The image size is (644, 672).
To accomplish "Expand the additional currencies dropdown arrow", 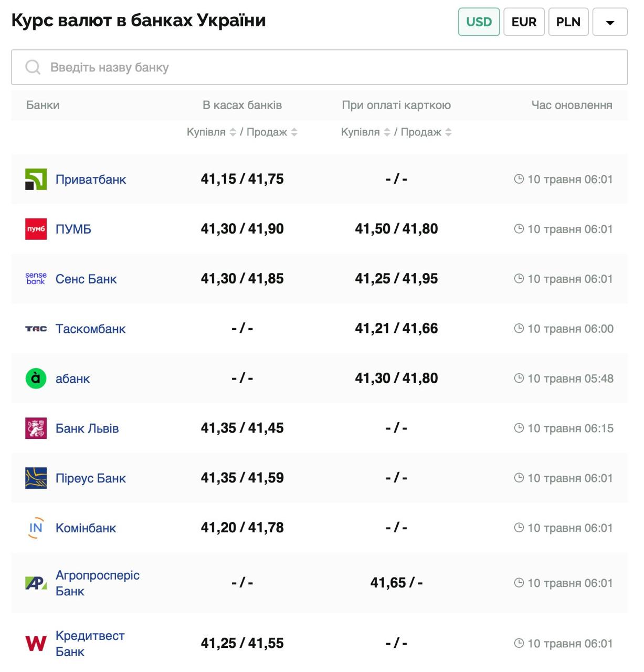I will click(609, 22).
